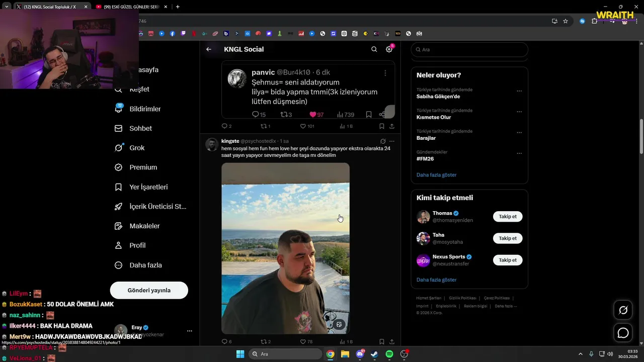Open a new browser tab
The image size is (644, 362).
178,7
